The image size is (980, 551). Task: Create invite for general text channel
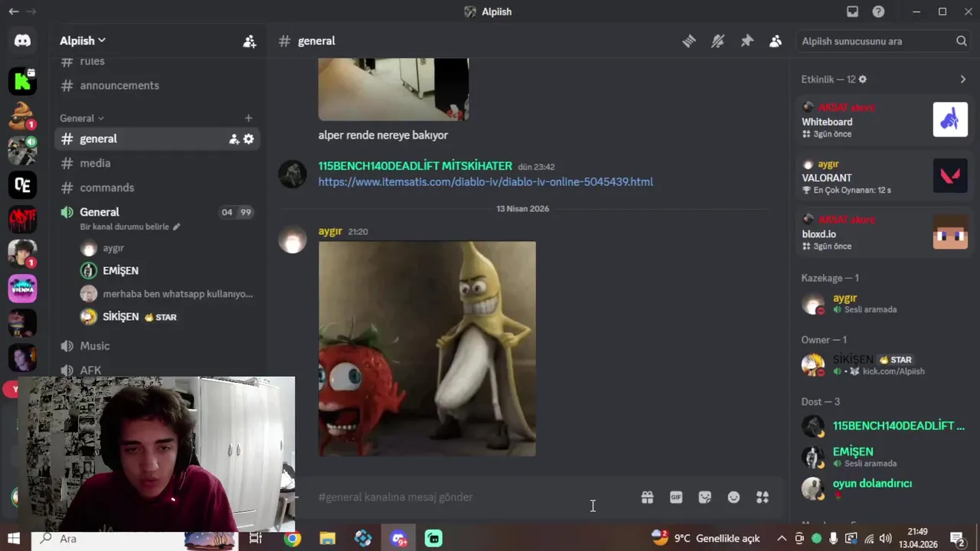coord(234,139)
